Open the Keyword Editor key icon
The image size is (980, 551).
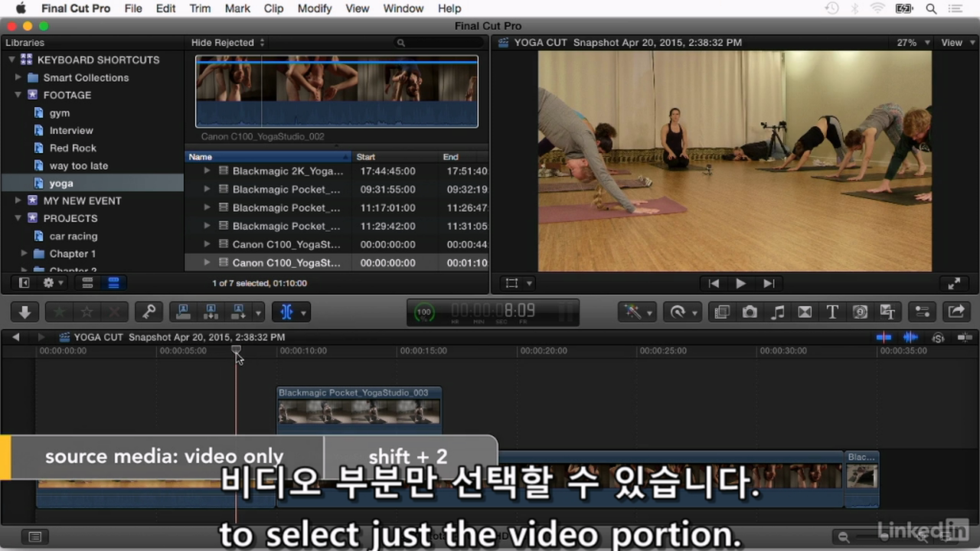tap(149, 311)
